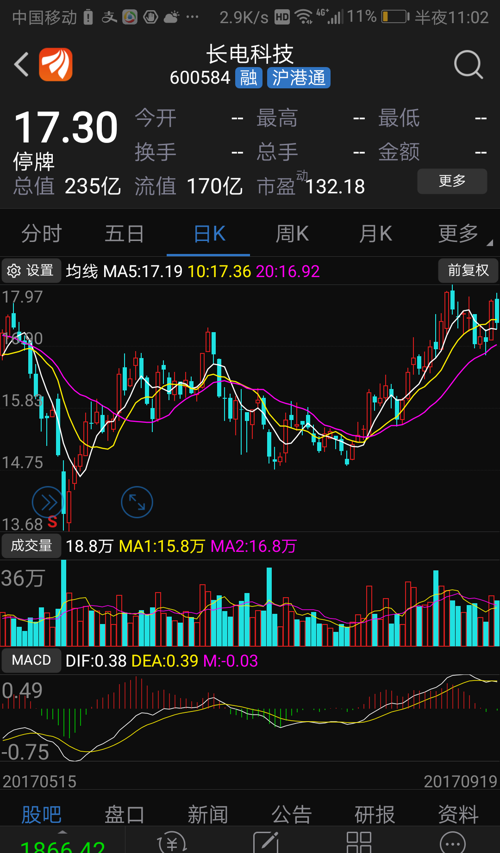Switch to the 周K tab
The image size is (500, 853).
point(292,234)
